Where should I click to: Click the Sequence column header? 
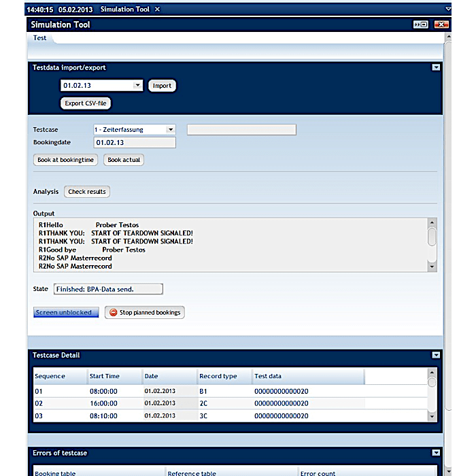pos(61,376)
